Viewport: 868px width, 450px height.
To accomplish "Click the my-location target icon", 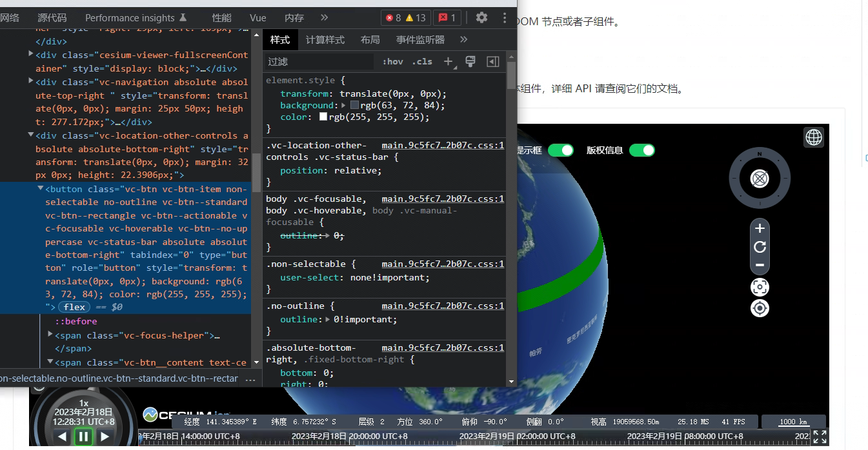I will point(760,308).
